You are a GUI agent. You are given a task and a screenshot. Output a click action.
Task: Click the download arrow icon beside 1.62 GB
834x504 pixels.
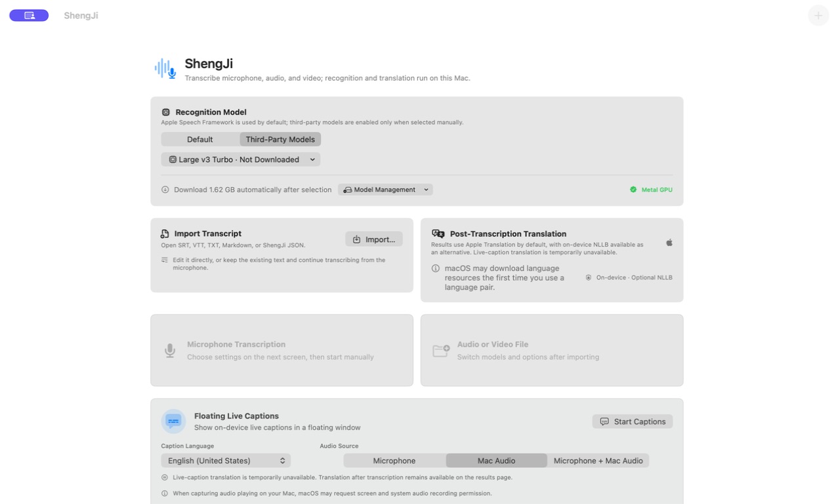click(165, 190)
